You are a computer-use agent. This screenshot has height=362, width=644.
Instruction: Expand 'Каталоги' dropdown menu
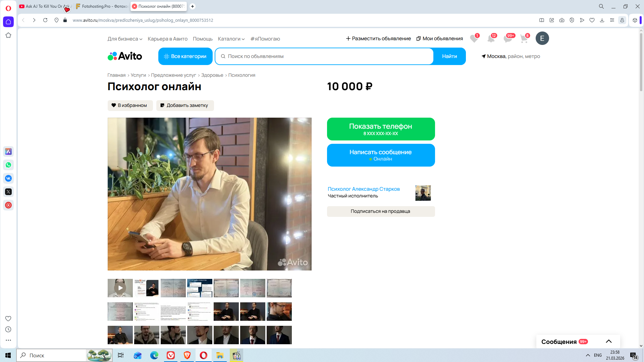231,39
